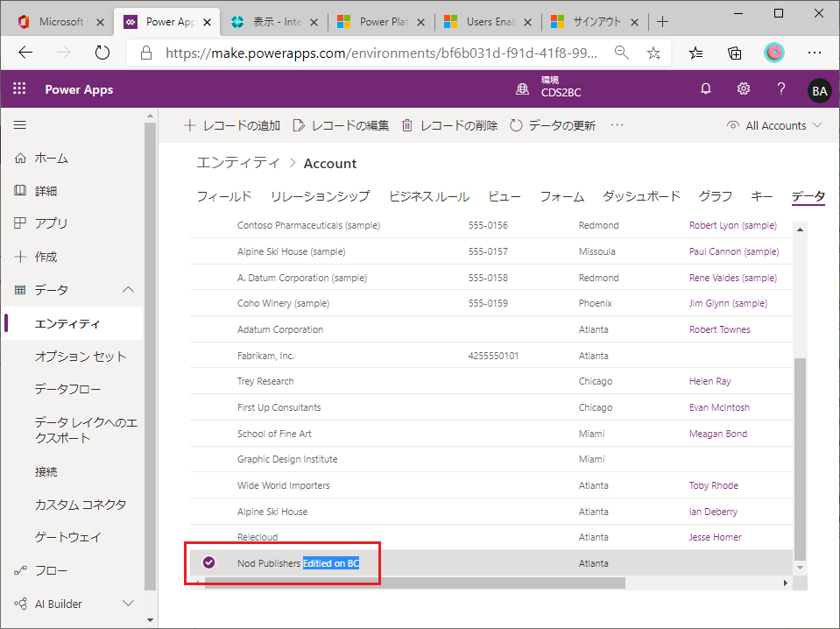This screenshot has width=840, height=629.
Task: Open ゲートウェイ in the sidebar
Action: tap(68, 537)
